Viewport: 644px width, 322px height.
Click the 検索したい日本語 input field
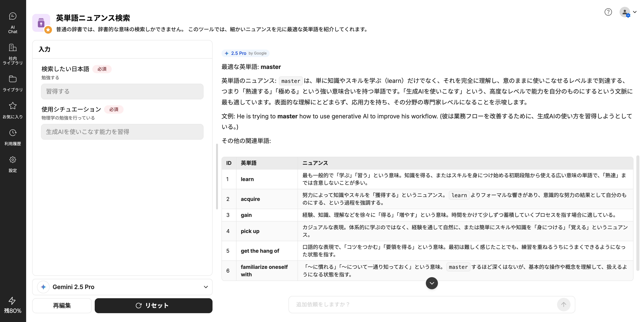(x=122, y=92)
